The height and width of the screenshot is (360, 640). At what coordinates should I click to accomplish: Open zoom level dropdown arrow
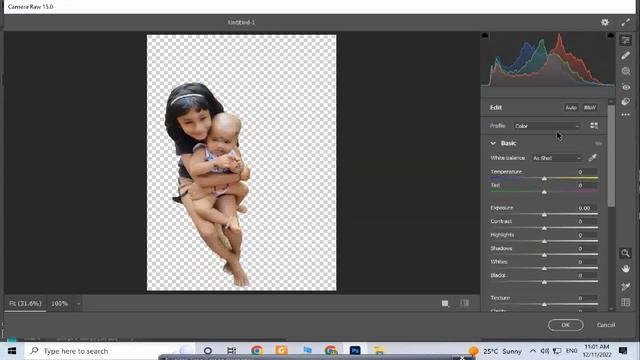point(78,304)
